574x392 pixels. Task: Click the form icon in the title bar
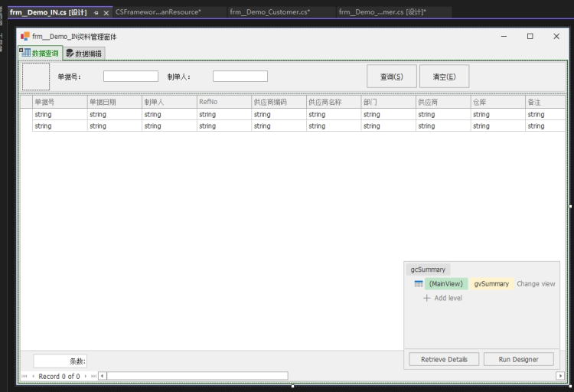25,37
